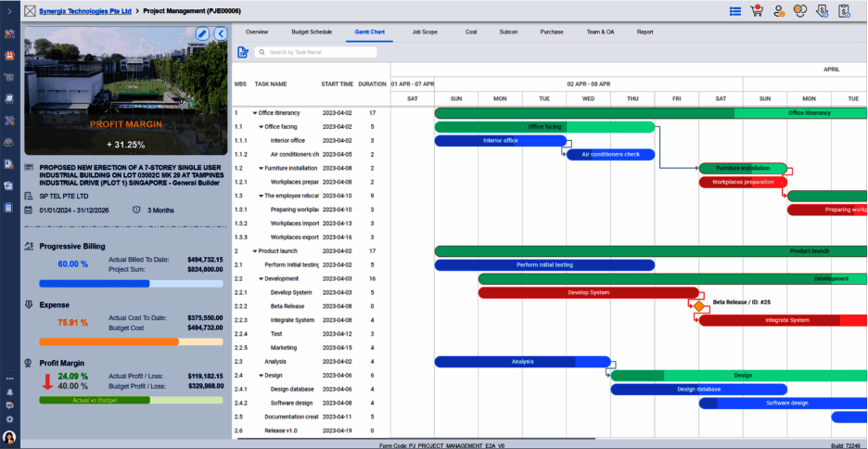The height and width of the screenshot is (449, 868).
Task: Collapse the Design task group
Action: (x=262, y=376)
